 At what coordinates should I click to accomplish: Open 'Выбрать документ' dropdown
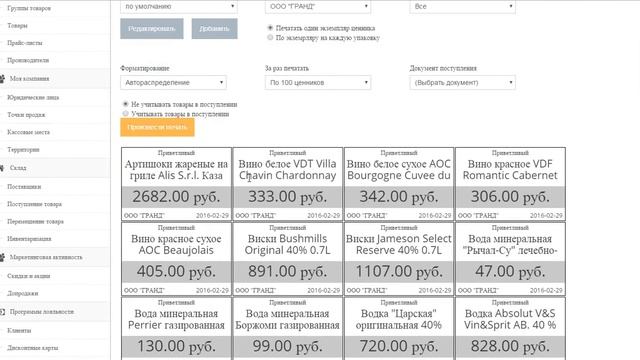point(462,82)
